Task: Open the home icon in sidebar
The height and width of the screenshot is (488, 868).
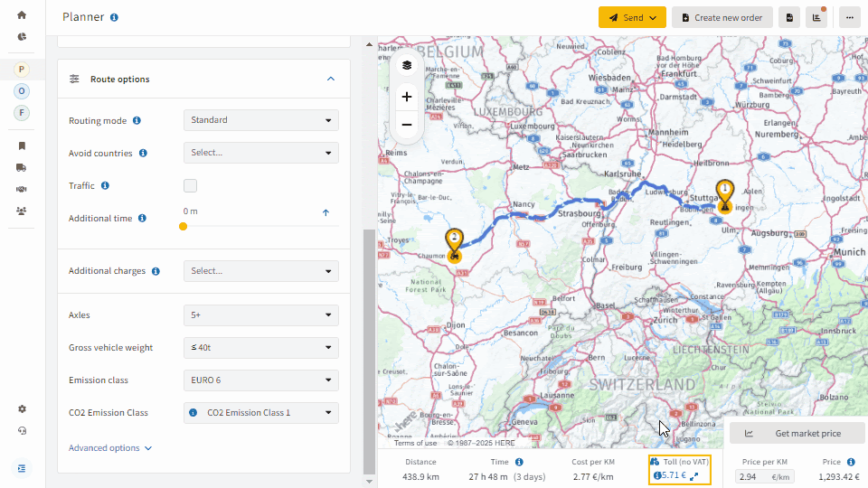Action: click(22, 15)
